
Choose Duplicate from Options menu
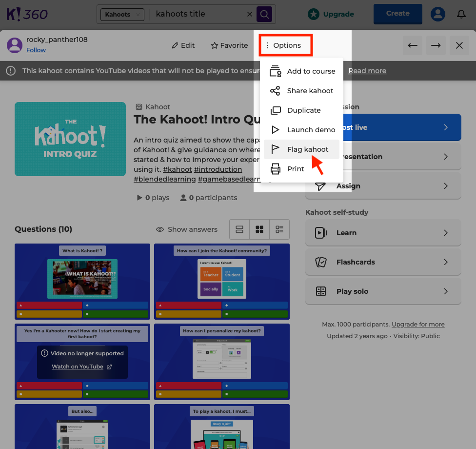pyautogui.click(x=301, y=110)
